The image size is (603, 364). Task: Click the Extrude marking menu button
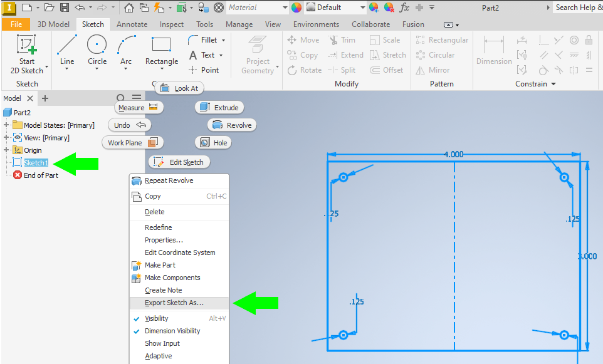click(219, 108)
